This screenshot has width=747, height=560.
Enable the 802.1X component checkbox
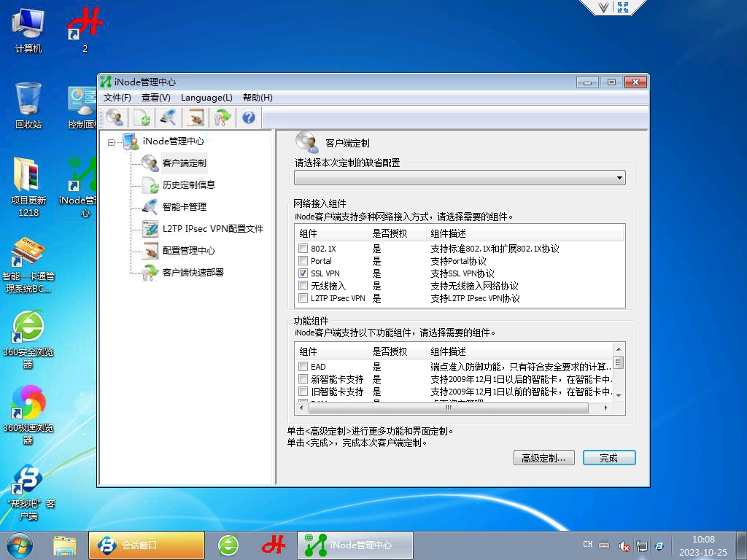coord(303,249)
